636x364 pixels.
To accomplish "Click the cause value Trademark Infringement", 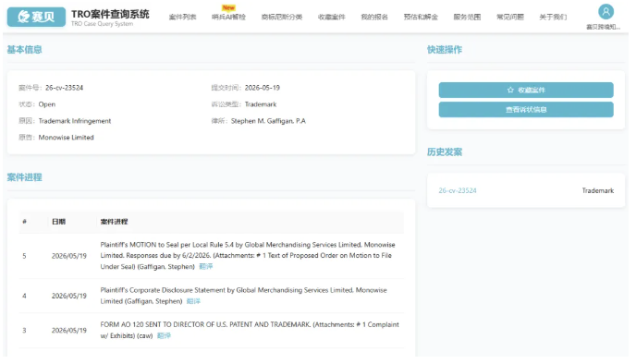I will click(75, 121).
